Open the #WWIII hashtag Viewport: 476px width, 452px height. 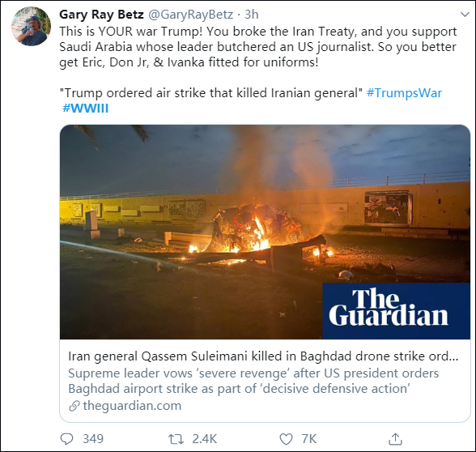tap(85, 109)
